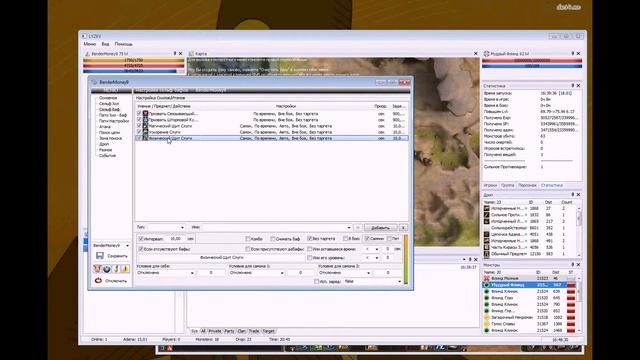Open comparison dropdown beside Или оставшееся время
Image resolution: width=640 pixels, height=360 pixels.
[371, 249]
